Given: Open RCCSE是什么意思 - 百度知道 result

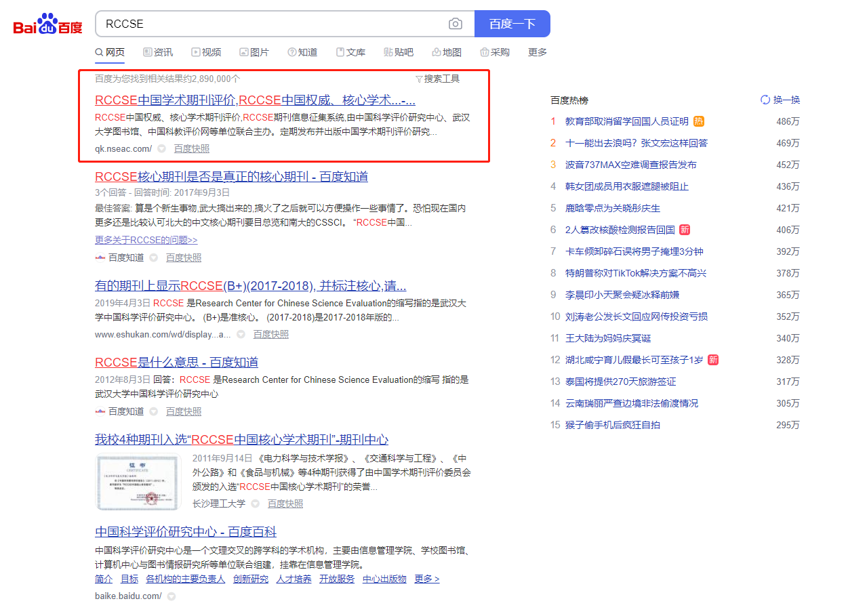Looking at the screenshot, I should 176,362.
